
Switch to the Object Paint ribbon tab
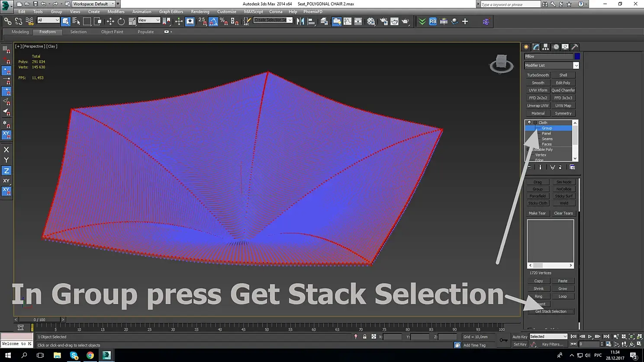tap(112, 32)
